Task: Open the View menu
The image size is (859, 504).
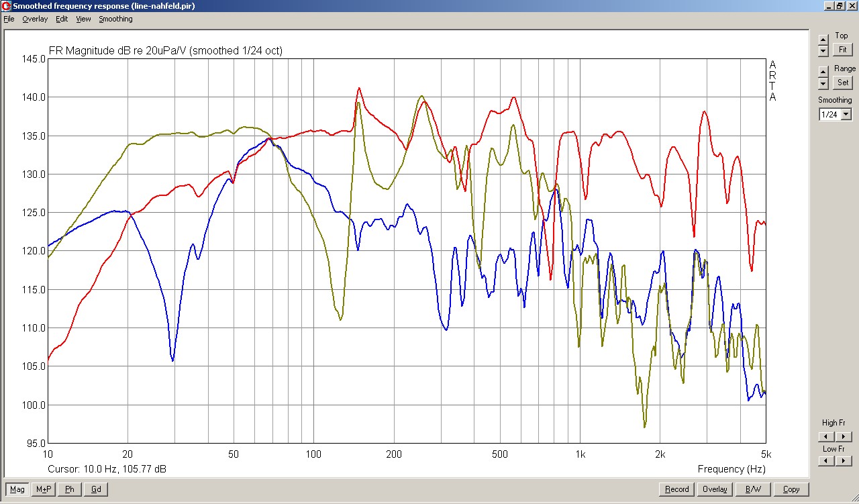Action: click(x=83, y=19)
